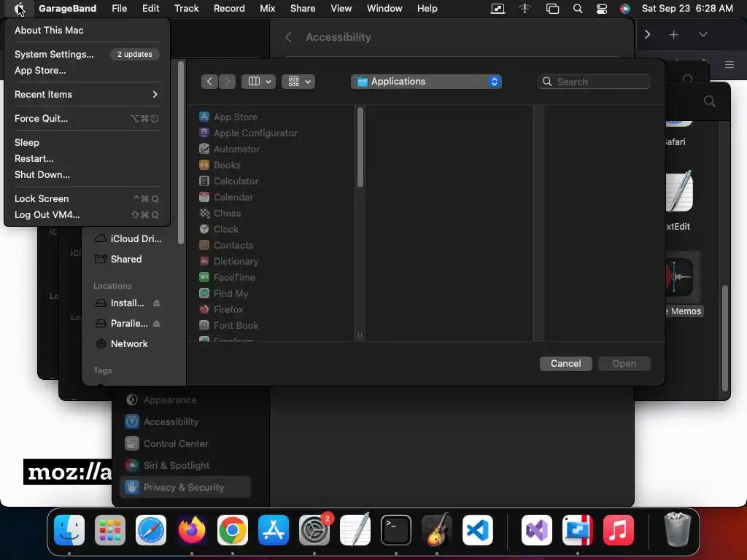Click the Spotlight search icon in menu bar
Image resolution: width=747 pixels, height=560 pixels.
(578, 9)
